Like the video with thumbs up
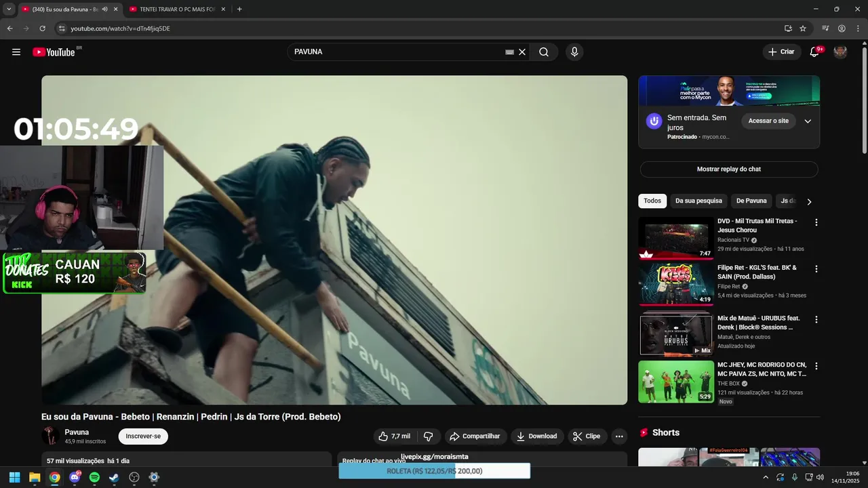The height and width of the screenshot is (488, 868). pyautogui.click(x=394, y=436)
